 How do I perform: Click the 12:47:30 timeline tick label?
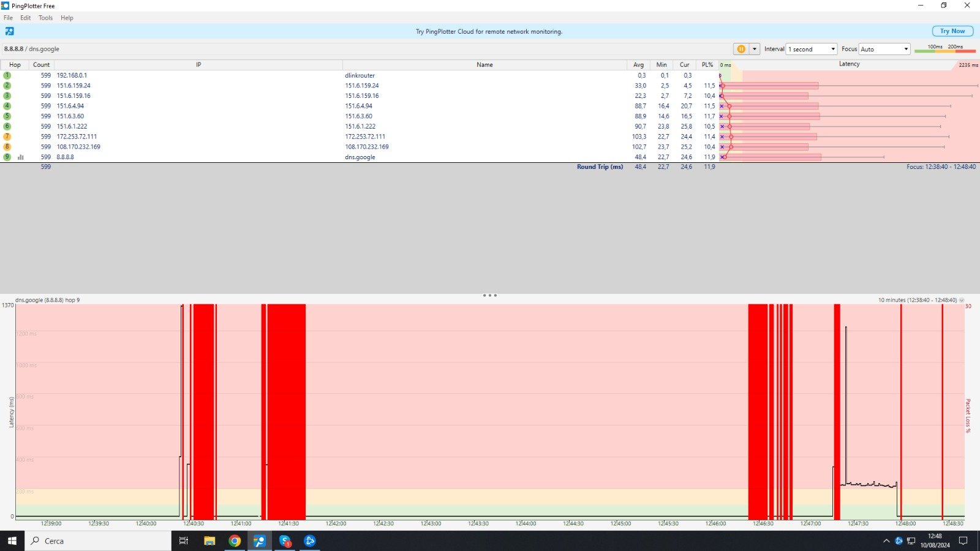pos(858,523)
